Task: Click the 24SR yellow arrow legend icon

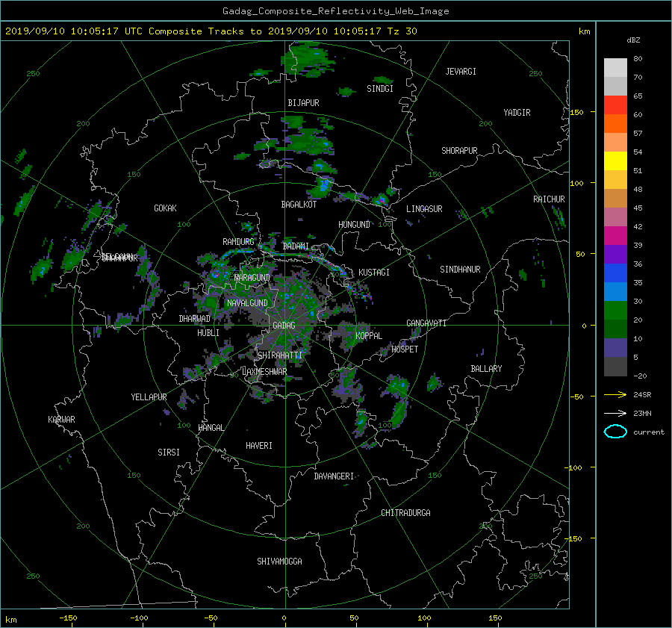Action: pyautogui.click(x=615, y=394)
